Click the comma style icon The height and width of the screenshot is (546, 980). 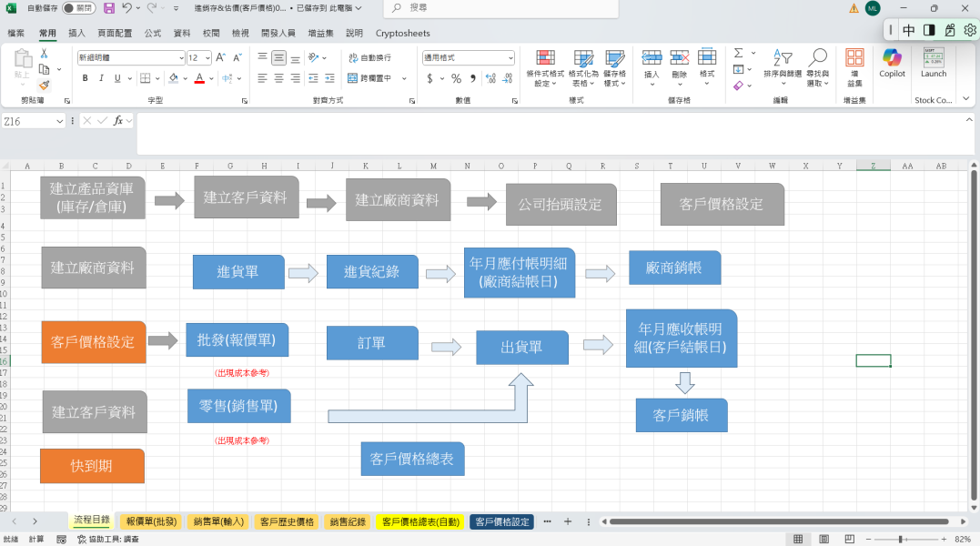[473, 78]
